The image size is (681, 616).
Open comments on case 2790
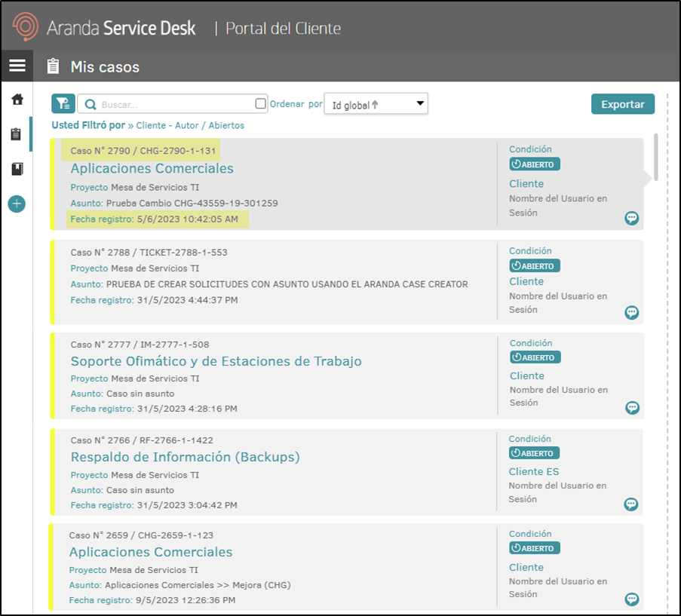coord(632,218)
